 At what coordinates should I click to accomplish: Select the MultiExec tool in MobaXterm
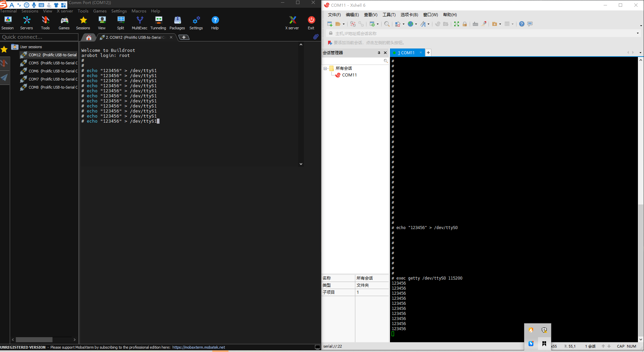tap(139, 22)
